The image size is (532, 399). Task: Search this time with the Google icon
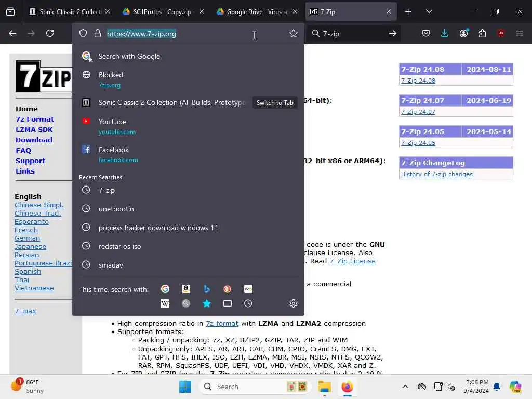pos(165,289)
